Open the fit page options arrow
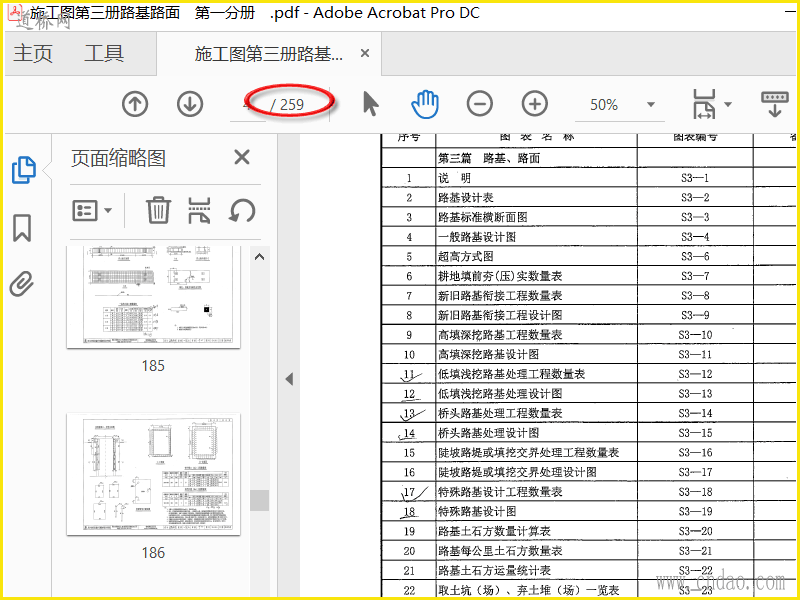The image size is (800, 600). coord(728,105)
